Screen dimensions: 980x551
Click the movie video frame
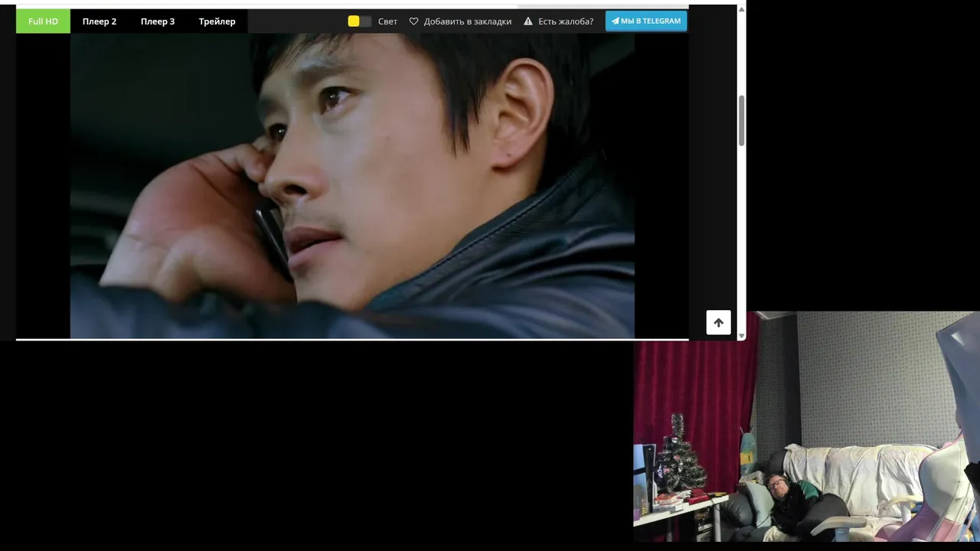tap(352, 185)
